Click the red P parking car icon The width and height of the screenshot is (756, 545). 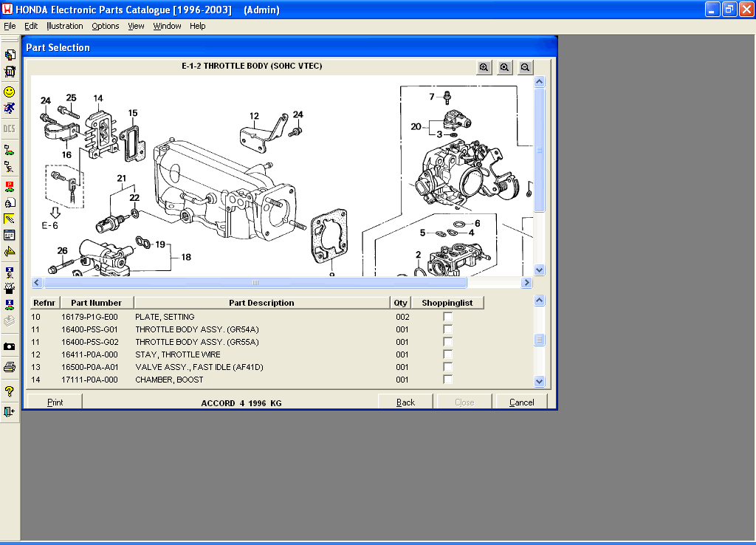coord(10,186)
